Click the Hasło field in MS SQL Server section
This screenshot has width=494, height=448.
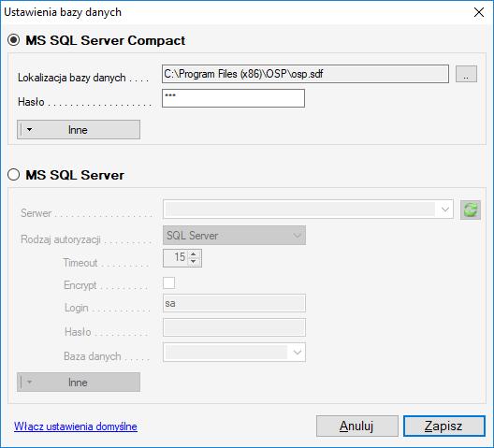(x=234, y=327)
